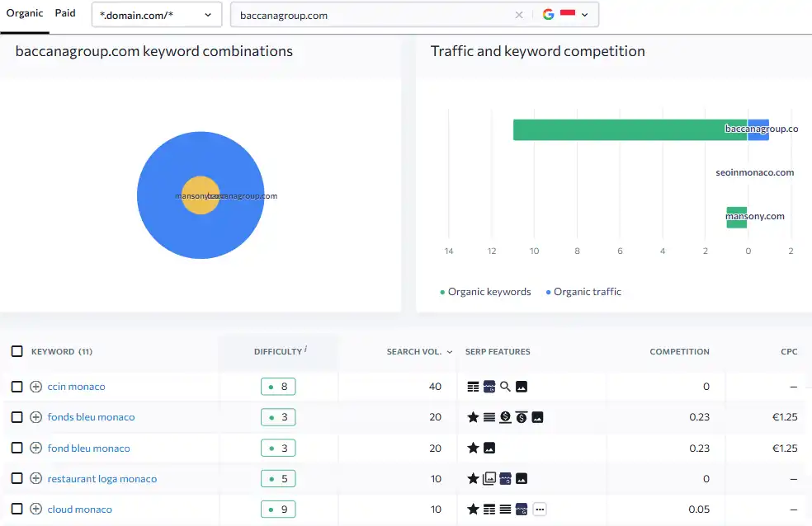Switch to the Organic tab
The height and width of the screenshot is (526, 812).
pyautogui.click(x=24, y=13)
